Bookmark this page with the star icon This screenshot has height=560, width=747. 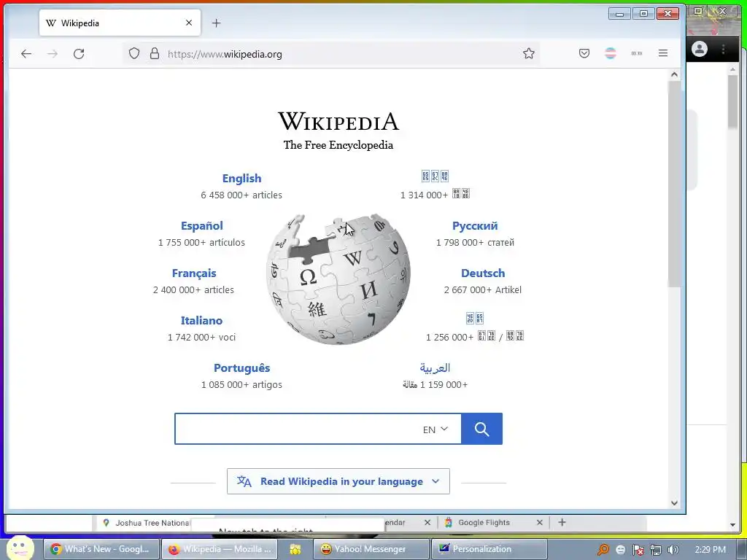click(x=529, y=53)
